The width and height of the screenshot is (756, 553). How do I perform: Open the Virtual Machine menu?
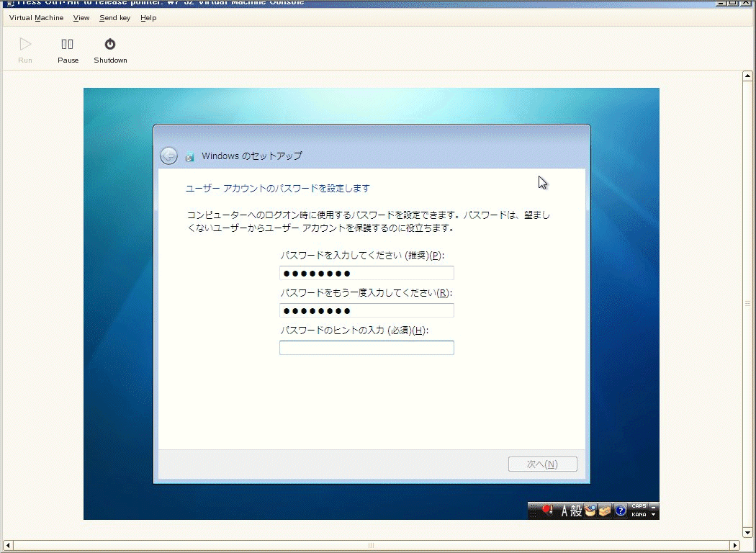pyautogui.click(x=36, y=18)
